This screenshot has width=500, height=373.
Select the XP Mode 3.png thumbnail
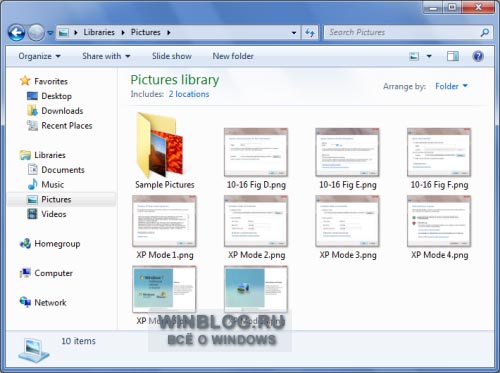[347, 221]
